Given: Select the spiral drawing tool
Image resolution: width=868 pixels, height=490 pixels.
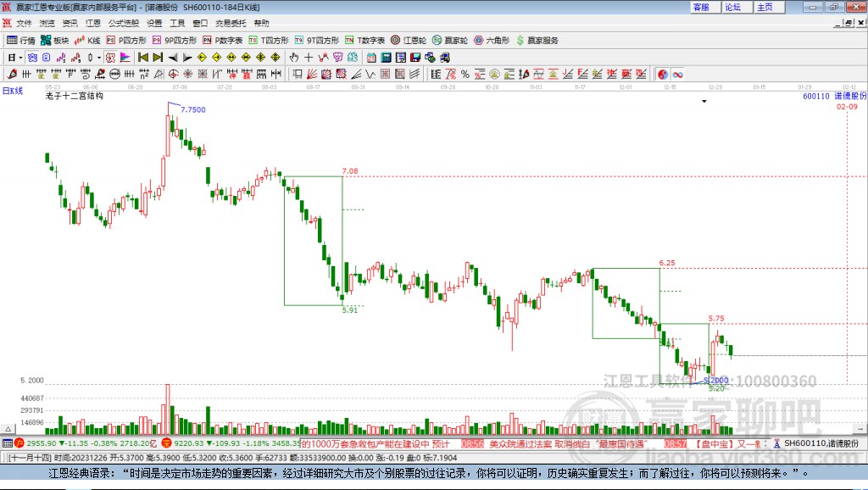Looking at the screenshot, I should [x=86, y=75].
